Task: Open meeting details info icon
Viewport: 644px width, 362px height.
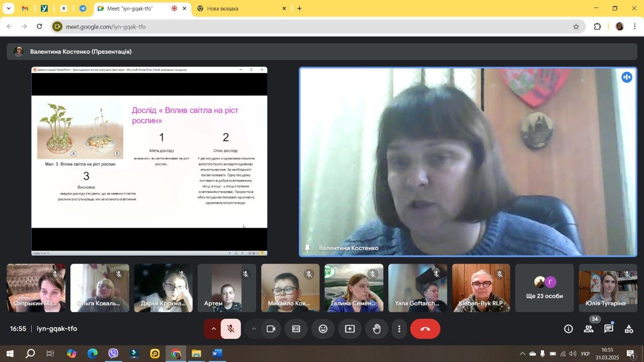Action: [x=569, y=329]
